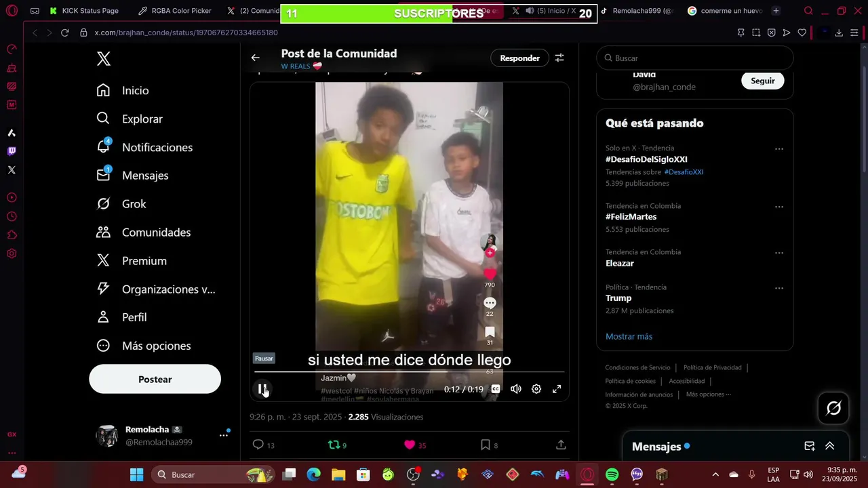Open a new browser tab

pyautogui.click(x=776, y=11)
